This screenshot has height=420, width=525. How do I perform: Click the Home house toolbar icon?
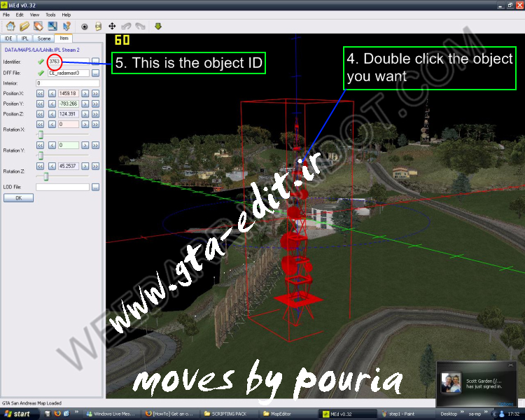click(10, 26)
